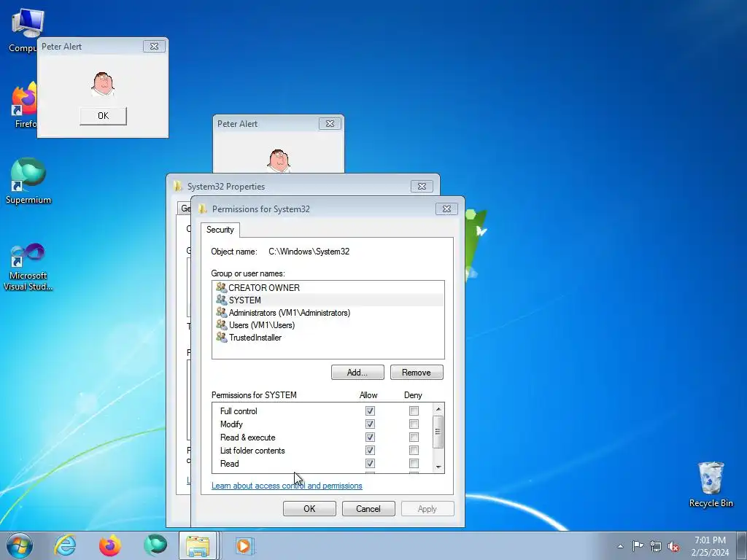Viewport: 747px width, 560px height.
Task: Toggle Deny checkbox for Read & execute
Action: coord(414,437)
